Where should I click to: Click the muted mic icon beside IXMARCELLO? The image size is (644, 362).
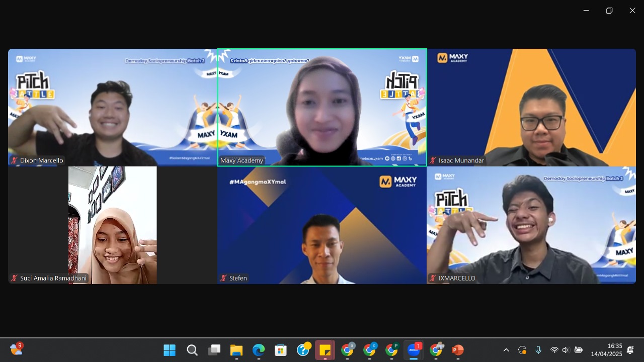(433, 278)
